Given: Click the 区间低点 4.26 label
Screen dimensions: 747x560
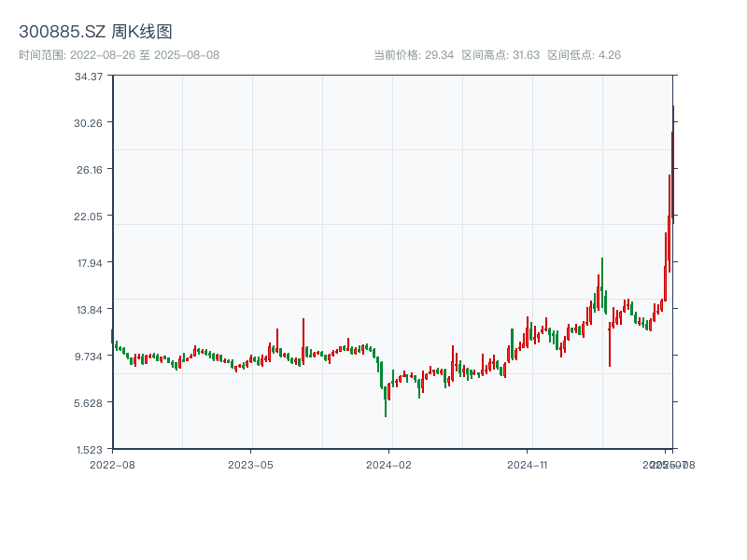Looking at the screenshot, I should [x=584, y=55].
